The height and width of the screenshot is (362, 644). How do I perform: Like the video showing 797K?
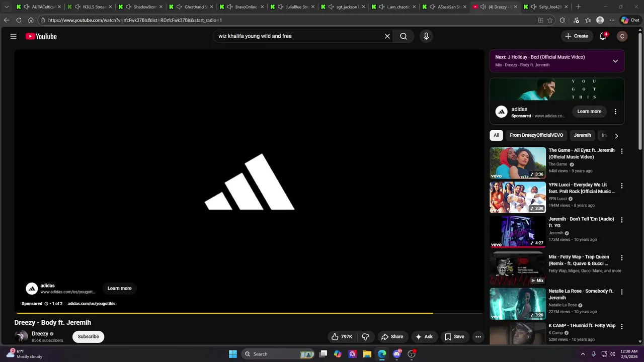pyautogui.click(x=342, y=337)
